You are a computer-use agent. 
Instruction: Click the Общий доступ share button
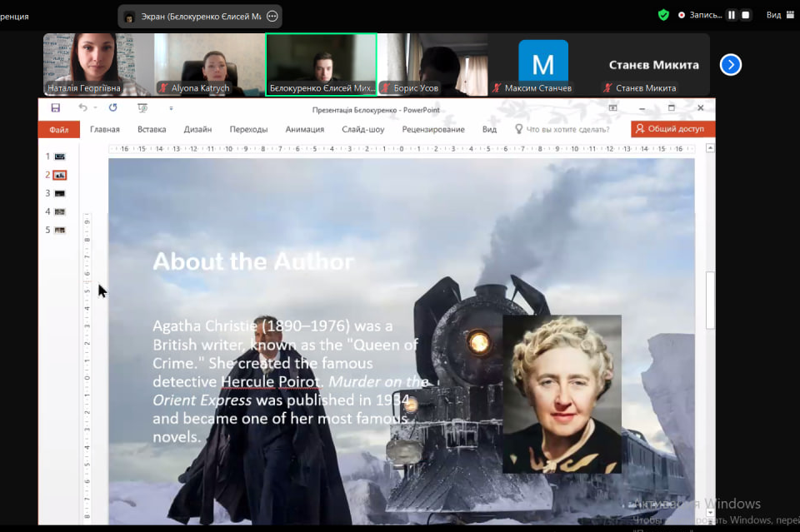(672, 129)
